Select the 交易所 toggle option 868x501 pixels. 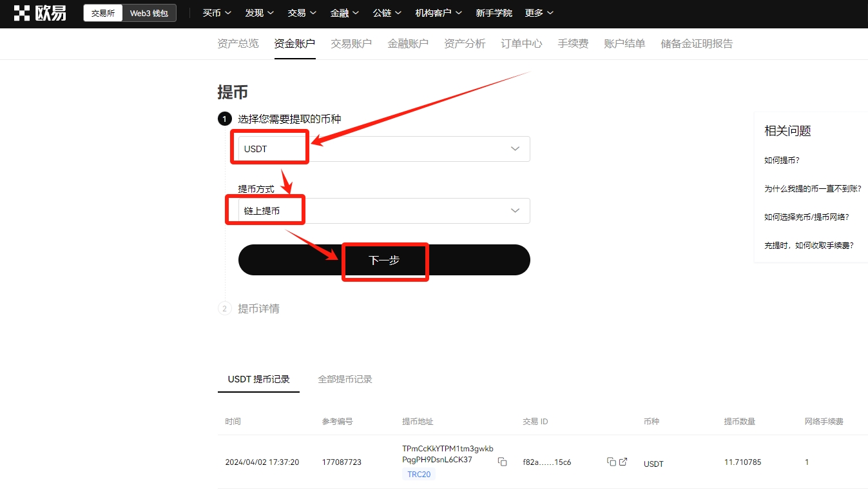(103, 13)
